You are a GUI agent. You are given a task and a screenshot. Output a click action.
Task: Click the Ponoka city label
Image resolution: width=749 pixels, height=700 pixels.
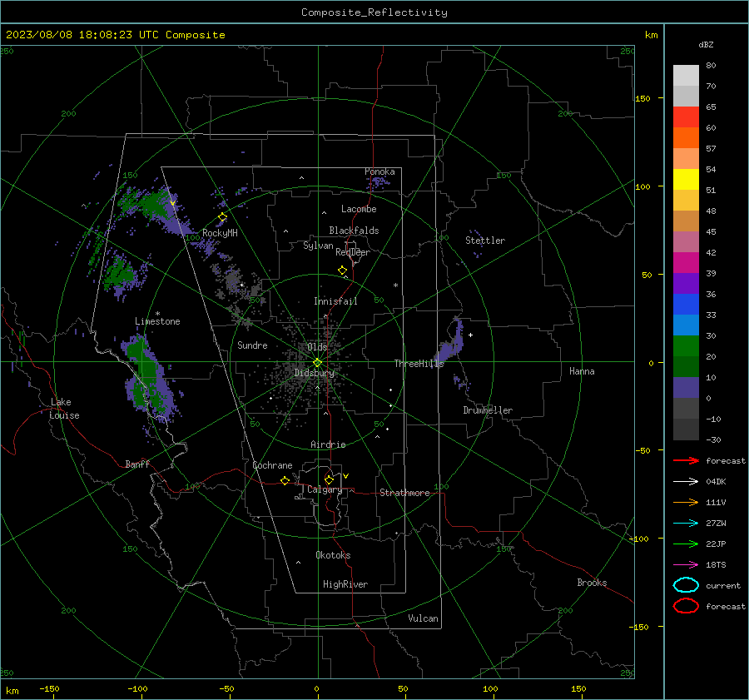379,171
